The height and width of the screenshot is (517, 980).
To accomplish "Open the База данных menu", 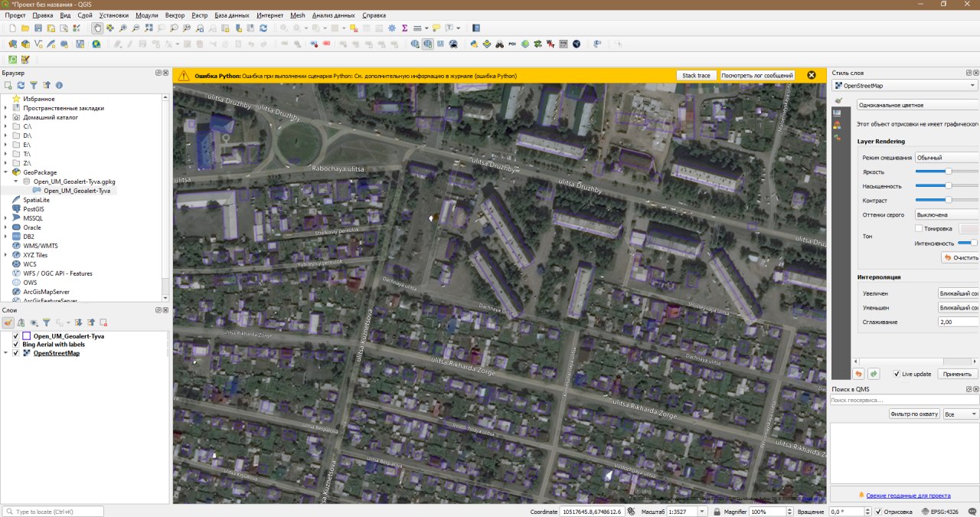I will coord(232,15).
